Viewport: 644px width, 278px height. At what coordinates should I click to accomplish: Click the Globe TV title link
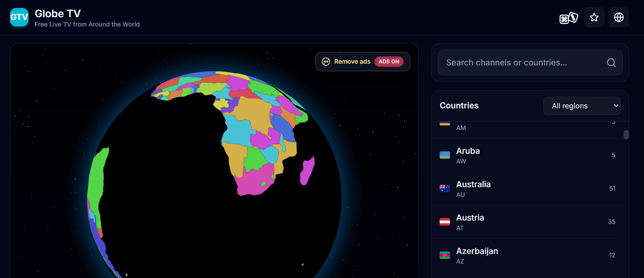point(58,14)
